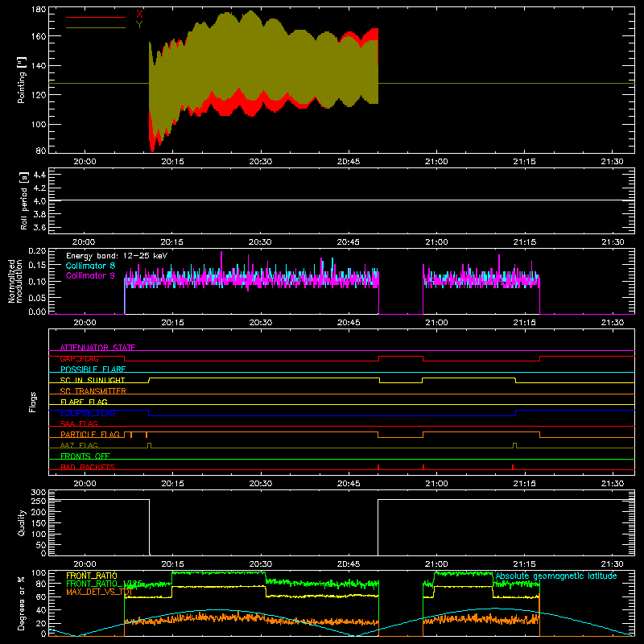The width and height of the screenshot is (644, 644).
Task: Select the Quality axis title
Action: (x=22, y=522)
